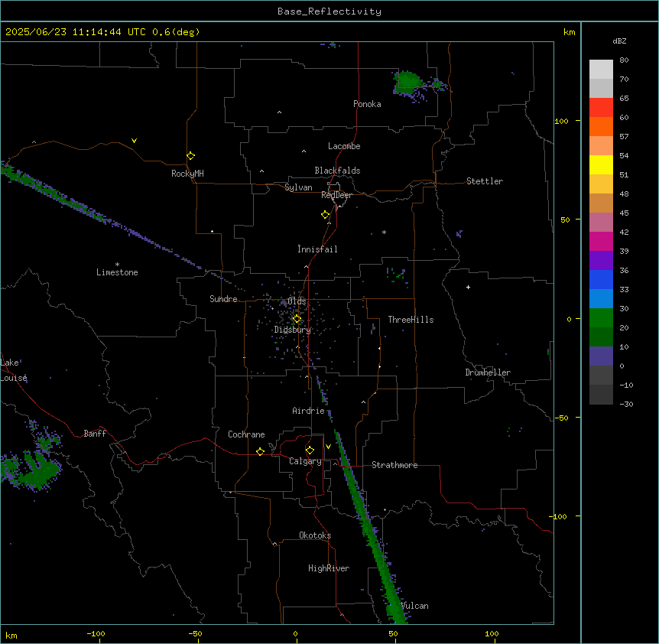Select the yellow diamond between Olds and Didsbury
This screenshot has height=644, width=659.
point(297,319)
